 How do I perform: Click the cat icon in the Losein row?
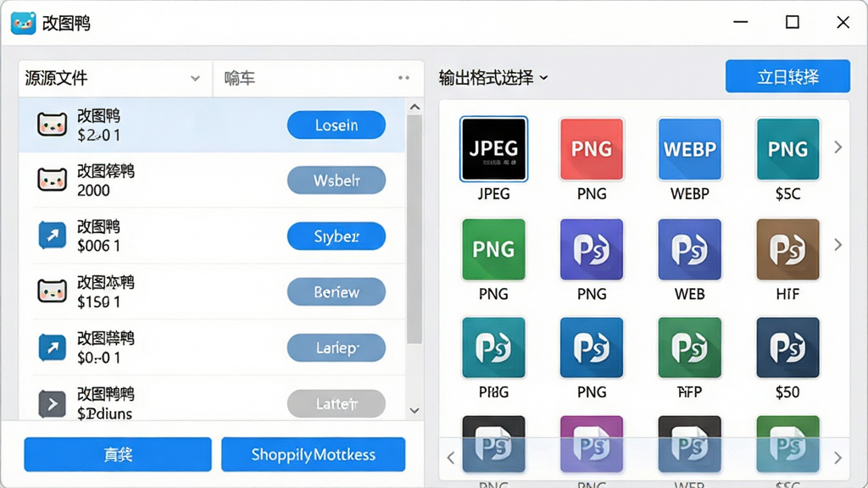52,125
